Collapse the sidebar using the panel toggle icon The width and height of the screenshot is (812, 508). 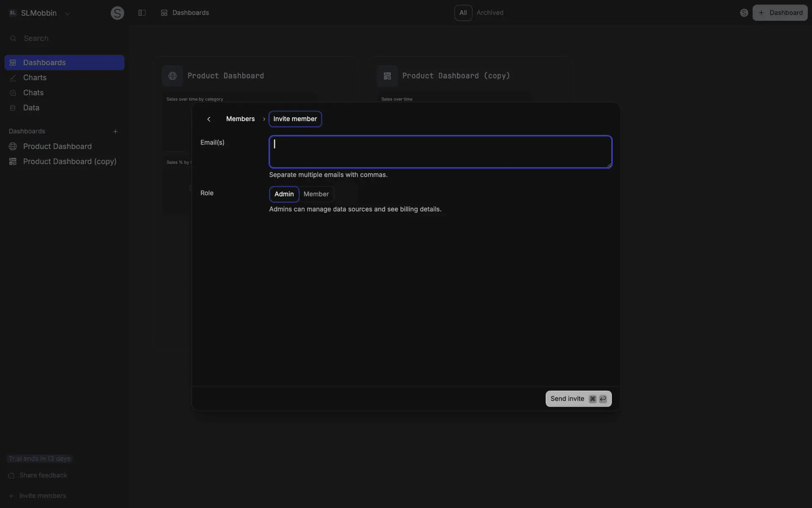[x=142, y=13]
